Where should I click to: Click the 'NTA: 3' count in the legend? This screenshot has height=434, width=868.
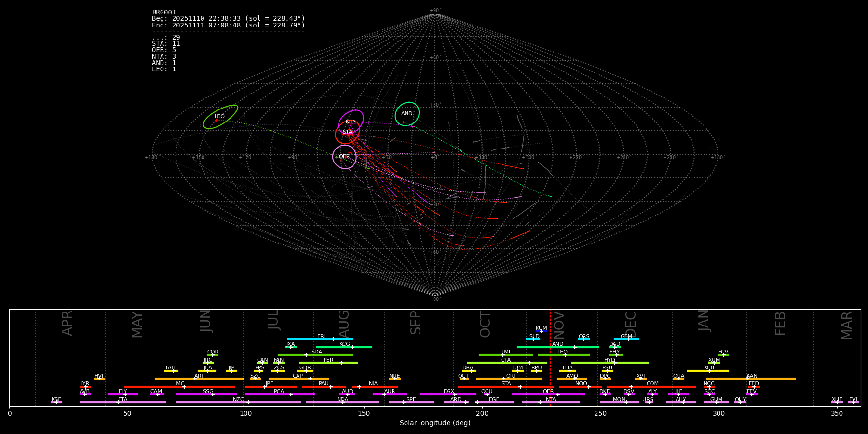[164, 57]
